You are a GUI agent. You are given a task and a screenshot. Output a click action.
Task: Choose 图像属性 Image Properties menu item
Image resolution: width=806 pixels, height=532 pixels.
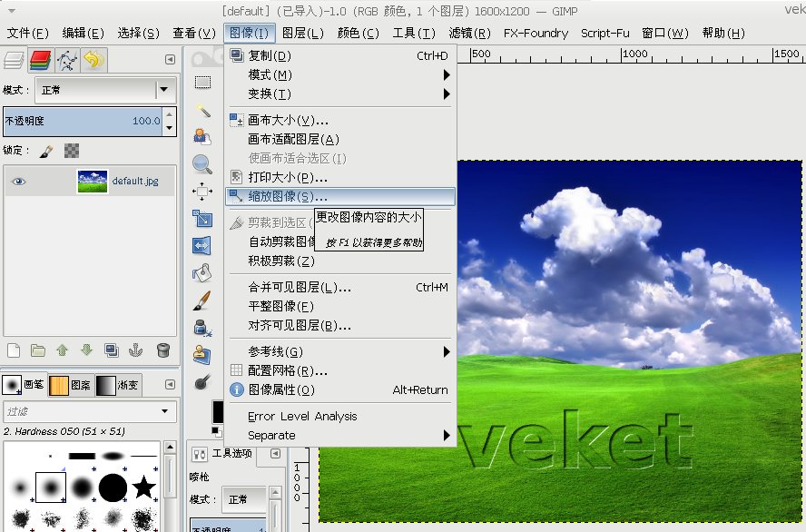340,390
